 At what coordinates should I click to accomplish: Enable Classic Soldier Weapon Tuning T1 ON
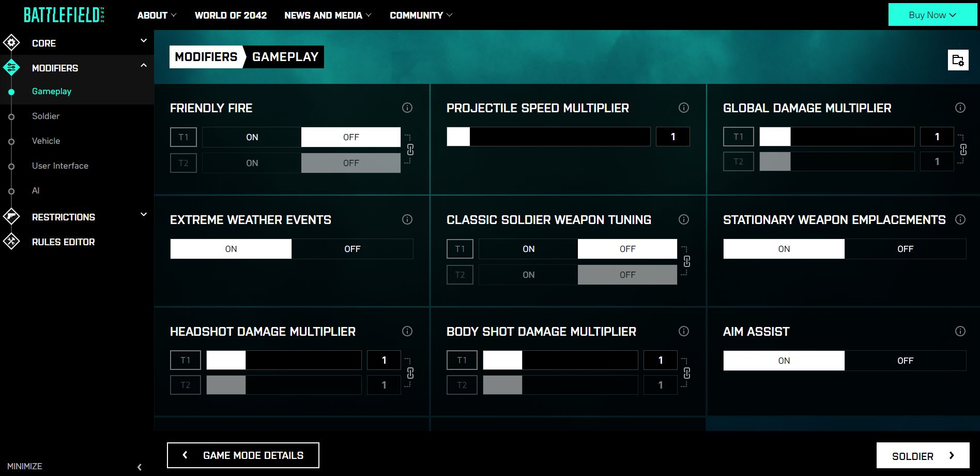point(528,249)
